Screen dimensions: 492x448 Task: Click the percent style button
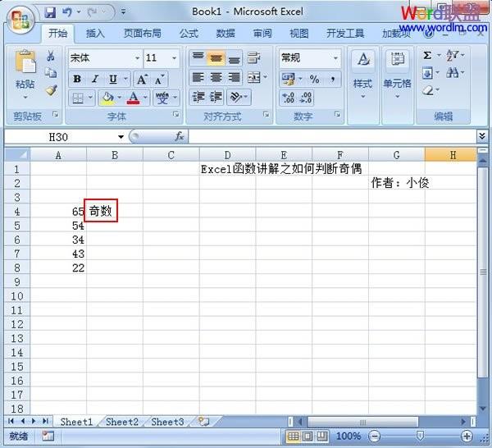pos(313,79)
